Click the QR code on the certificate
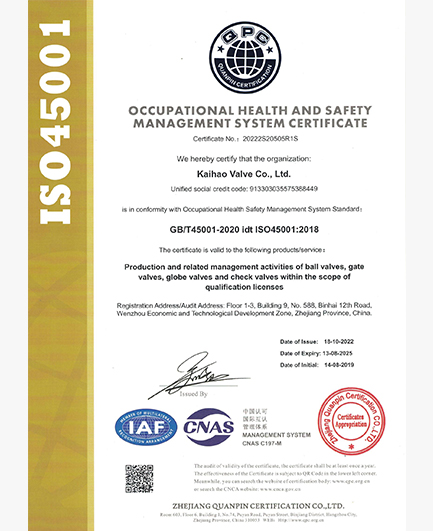 [139, 479]
